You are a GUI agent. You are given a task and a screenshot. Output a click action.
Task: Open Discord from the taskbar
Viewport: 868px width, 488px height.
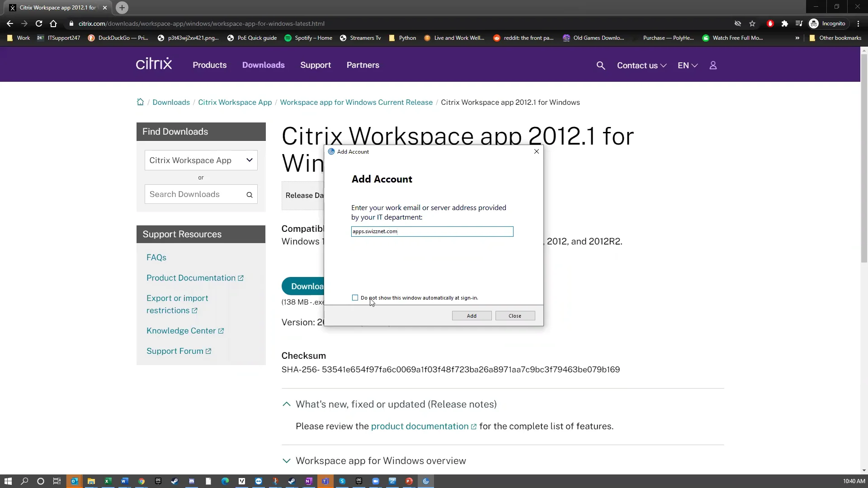pos(192,481)
